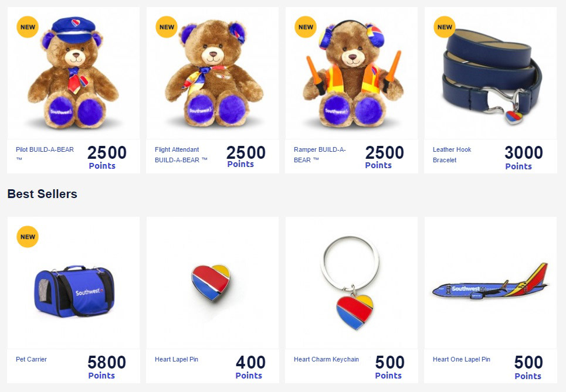Open the Leather Hook Bracelet link
The height and width of the screenshot is (392, 566).
click(452, 155)
